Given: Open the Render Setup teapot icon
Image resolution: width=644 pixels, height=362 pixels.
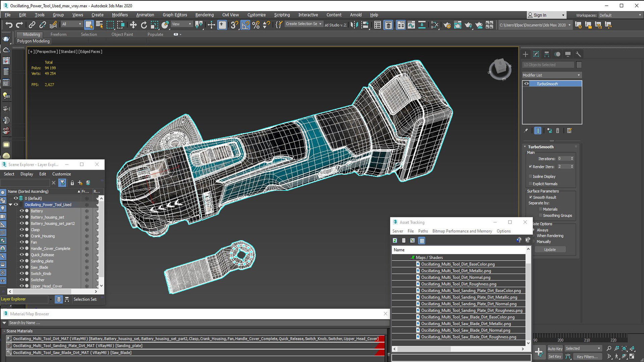Looking at the screenshot, I should click(x=447, y=25).
